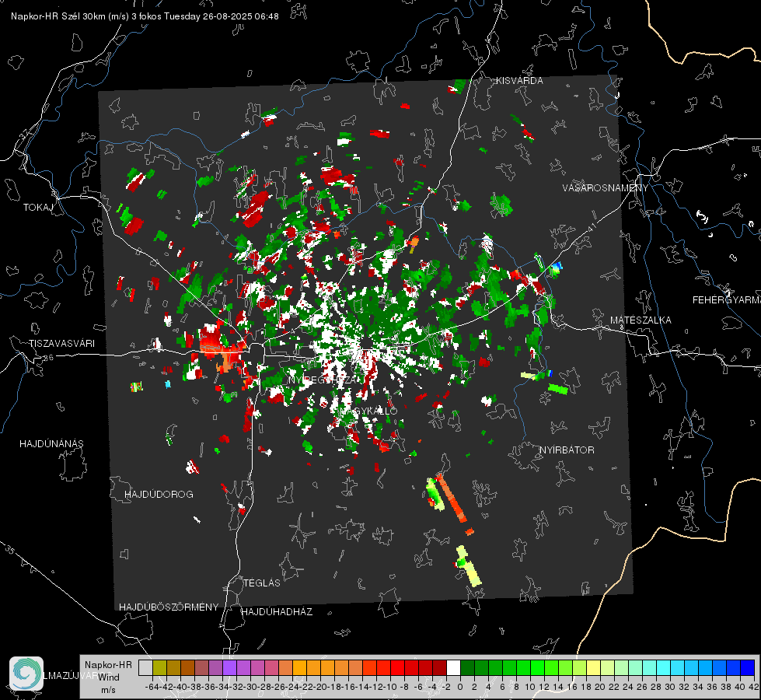Select the NYÍRBÁTOR city label

coord(567,450)
